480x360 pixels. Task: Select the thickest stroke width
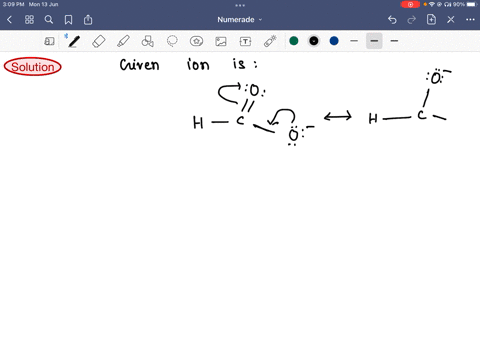pyautogui.click(x=394, y=41)
